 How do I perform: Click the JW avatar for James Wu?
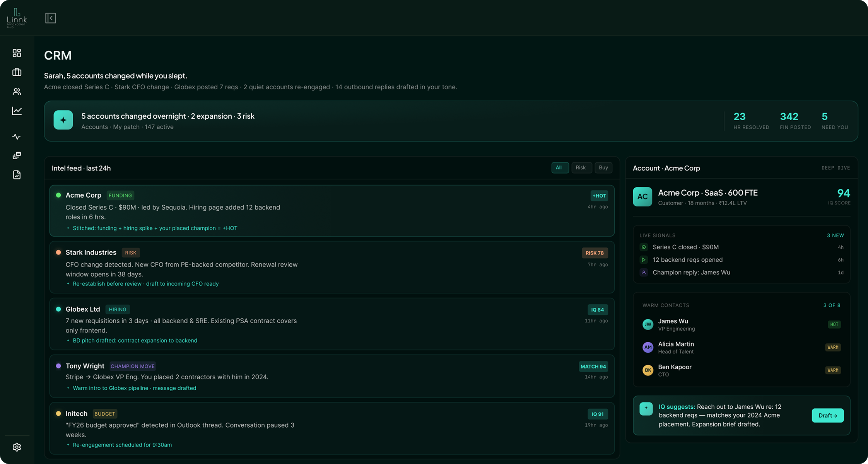pyautogui.click(x=648, y=324)
